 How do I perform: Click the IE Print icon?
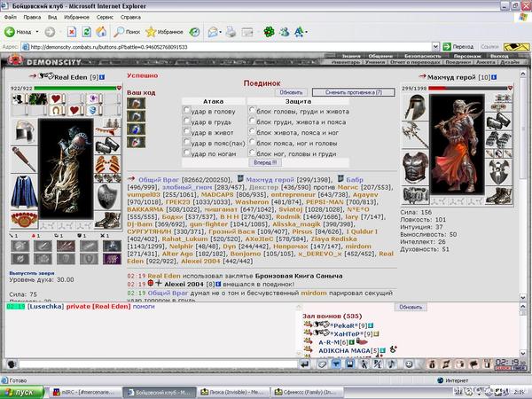tap(231, 32)
